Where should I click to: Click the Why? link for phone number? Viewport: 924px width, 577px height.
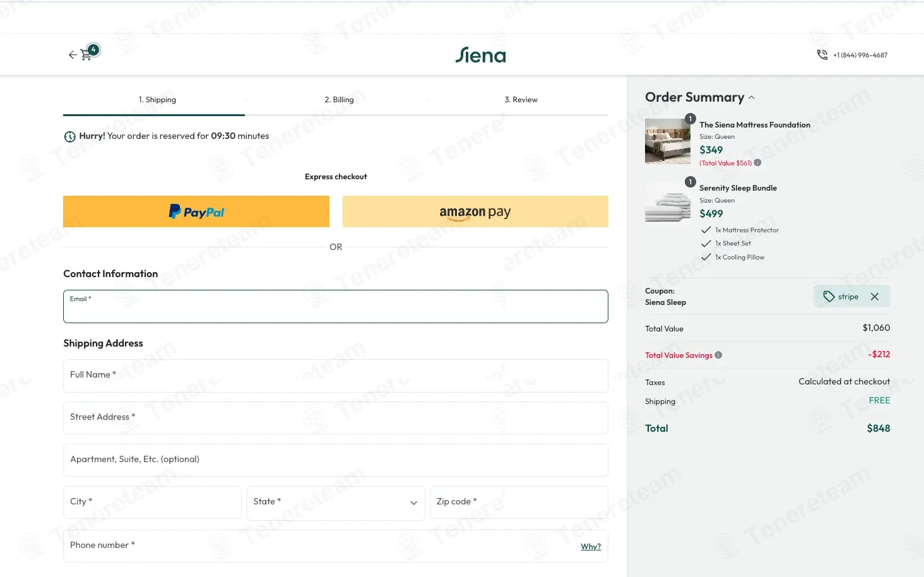click(x=591, y=547)
